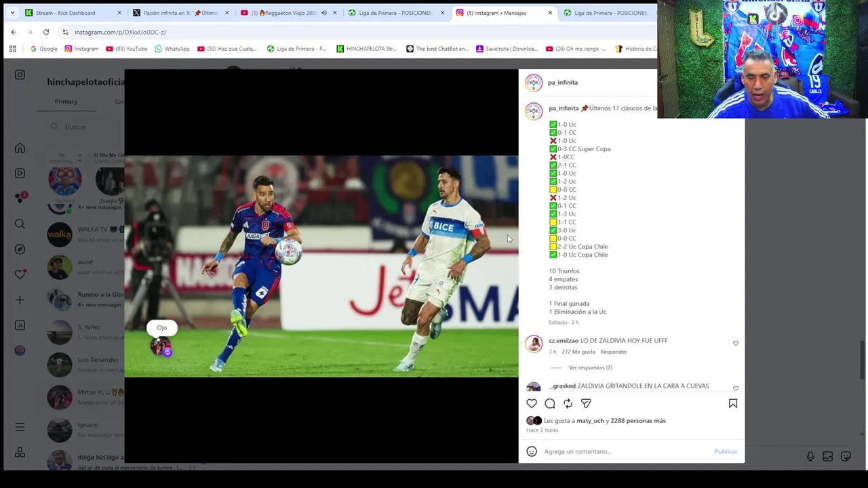Mute the Reggaeton Viejo tab's audio icon
The image size is (868, 488).
coord(323,13)
